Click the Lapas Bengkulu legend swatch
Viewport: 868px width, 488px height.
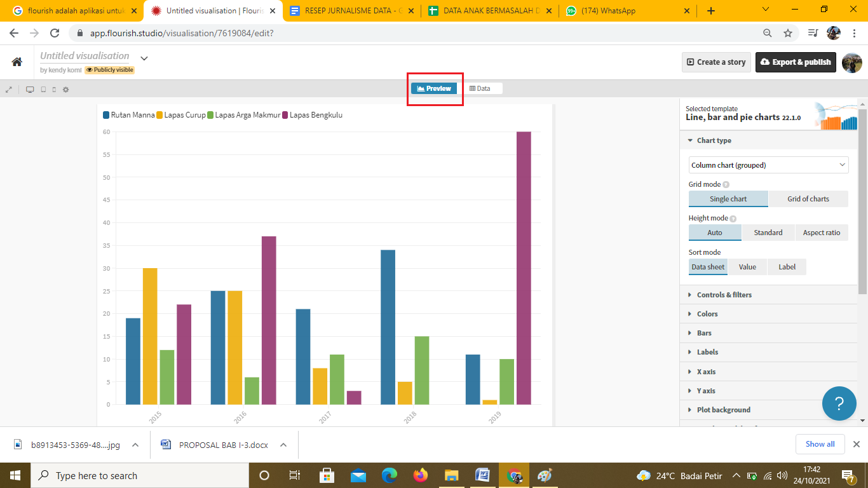(285, 115)
